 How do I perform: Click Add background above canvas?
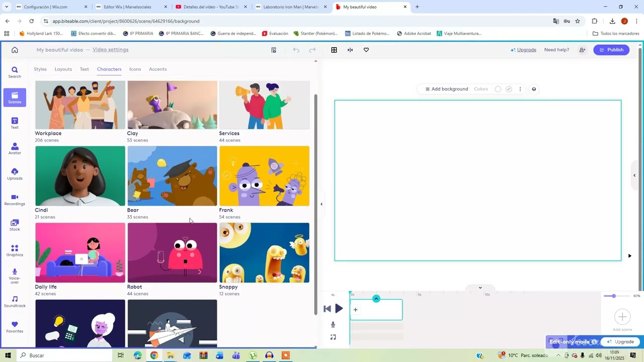(447, 89)
